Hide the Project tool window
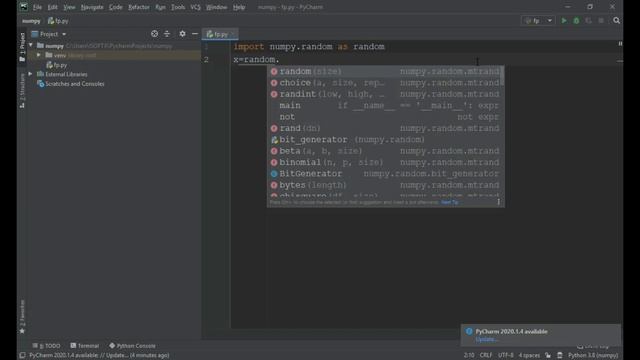Viewport: 640px width, 360px height. pos(195,34)
